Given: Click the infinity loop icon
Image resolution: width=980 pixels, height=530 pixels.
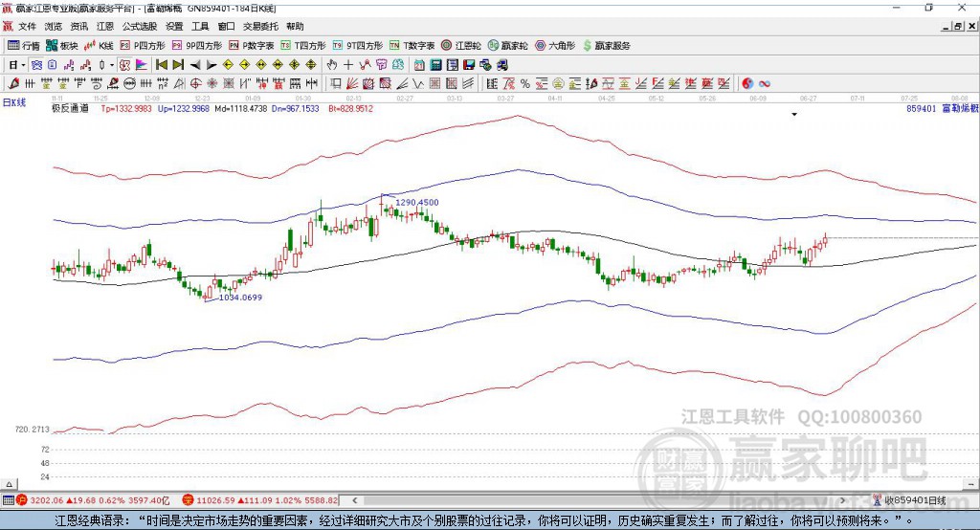Looking at the screenshot, I should pyautogui.click(x=765, y=84).
